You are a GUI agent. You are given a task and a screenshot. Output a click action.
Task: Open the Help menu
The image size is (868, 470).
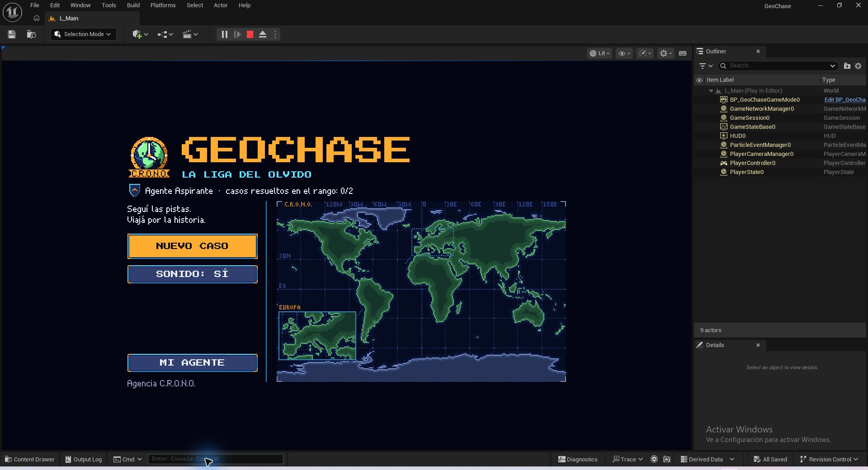pyautogui.click(x=245, y=5)
